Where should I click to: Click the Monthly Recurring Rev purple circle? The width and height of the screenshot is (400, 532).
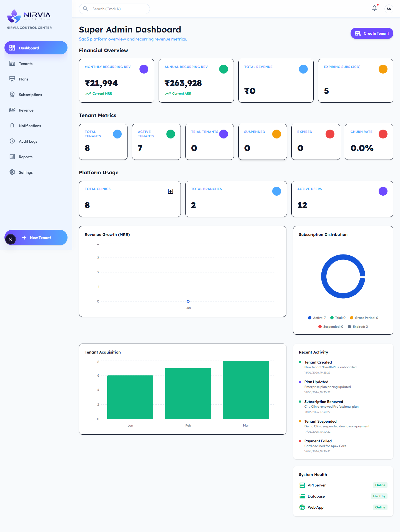[144, 69]
